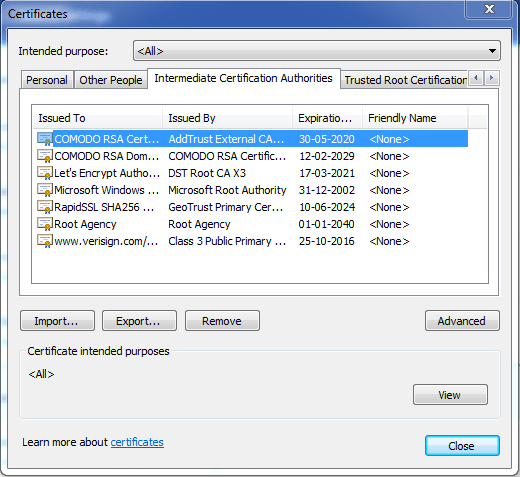This screenshot has height=477, width=520.
Task: Click expiration date 25-10-2016
Action: [x=327, y=241]
